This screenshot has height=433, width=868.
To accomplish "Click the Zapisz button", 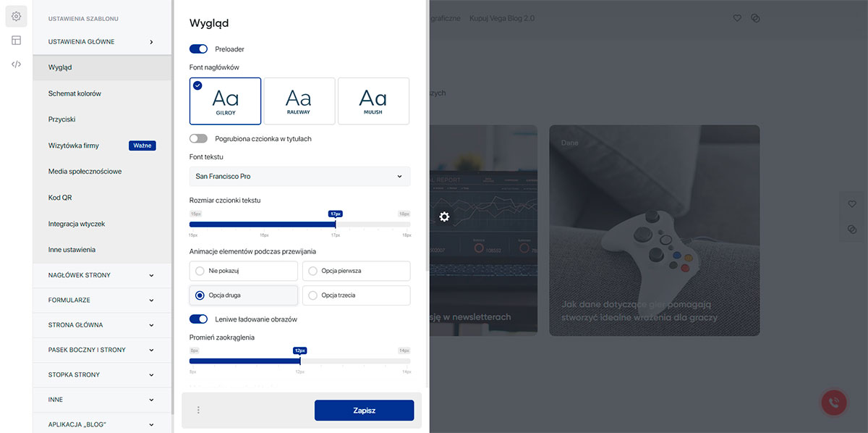I will [364, 411].
